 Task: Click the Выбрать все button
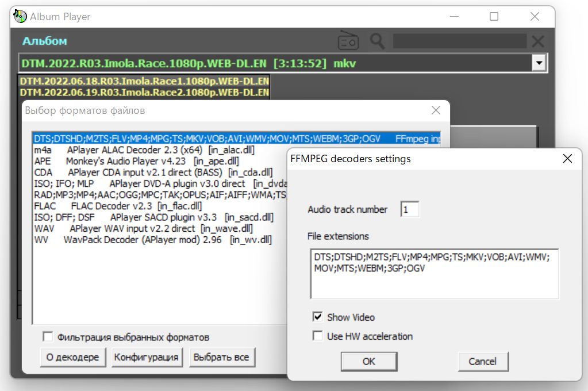click(222, 357)
